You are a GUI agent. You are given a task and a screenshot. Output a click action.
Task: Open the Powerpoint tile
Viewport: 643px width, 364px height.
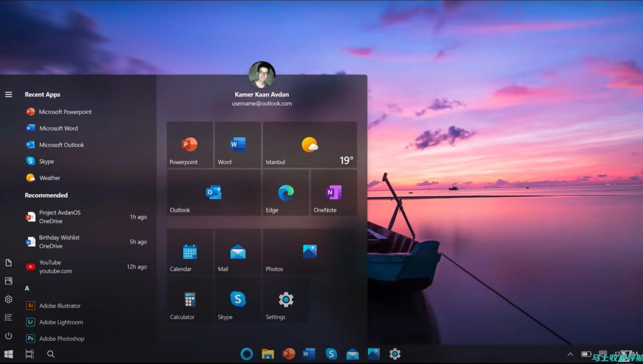click(190, 145)
